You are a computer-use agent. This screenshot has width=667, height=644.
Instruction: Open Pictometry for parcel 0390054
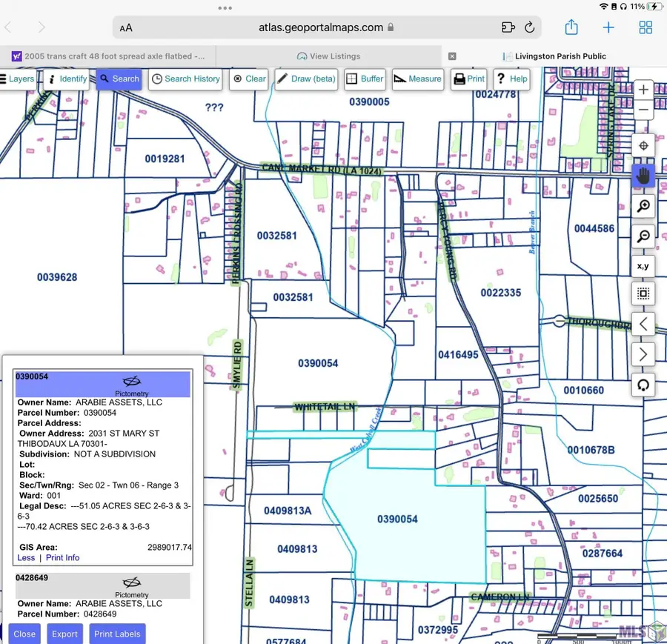pos(131,385)
